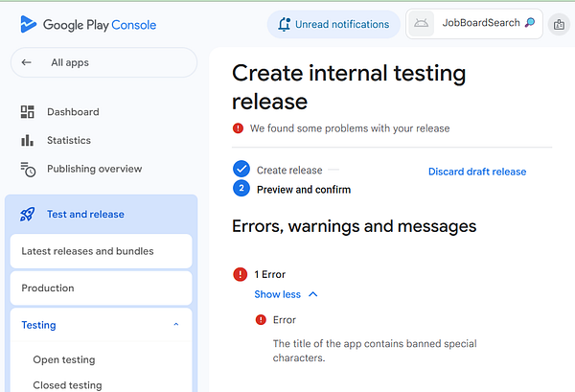Click small red icon beside Error item
The width and height of the screenshot is (575, 392).
tap(261, 320)
